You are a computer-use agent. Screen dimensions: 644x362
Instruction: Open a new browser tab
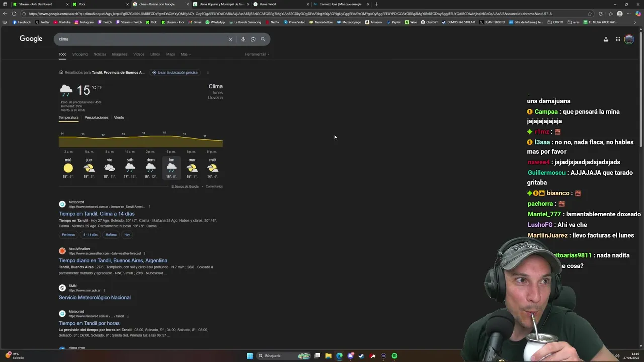tap(376, 4)
